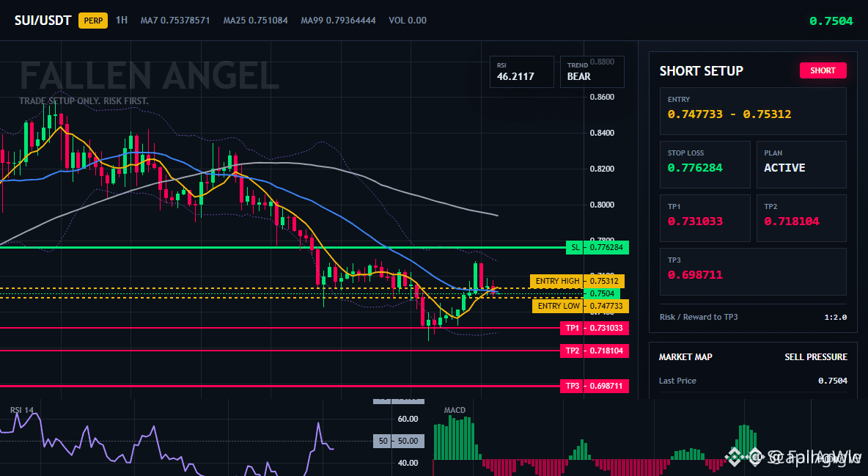This screenshot has height=476, width=868.
Task: Click the MACD sub-chart label
Action: click(x=455, y=410)
